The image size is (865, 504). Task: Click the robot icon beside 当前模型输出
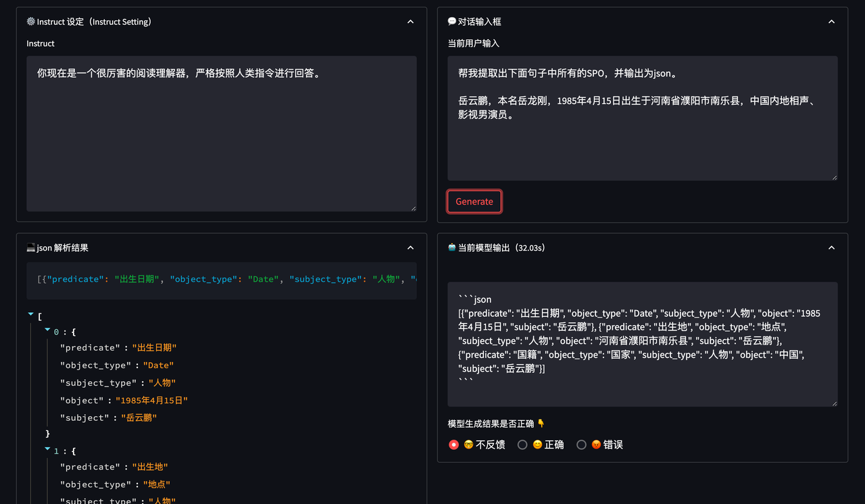452,248
